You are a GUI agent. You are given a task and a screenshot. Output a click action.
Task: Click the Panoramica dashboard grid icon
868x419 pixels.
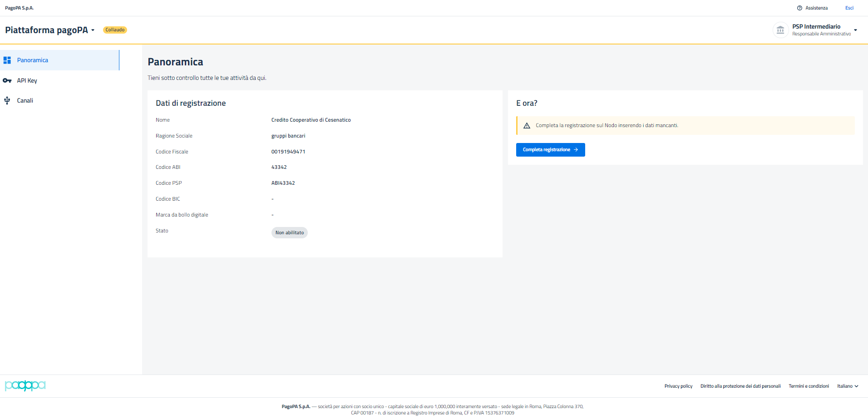(x=7, y=60)
